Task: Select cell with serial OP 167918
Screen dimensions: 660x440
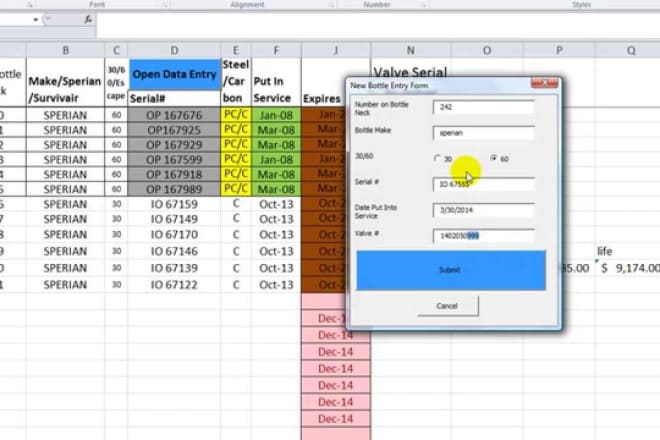Action: tap(174, 174)
